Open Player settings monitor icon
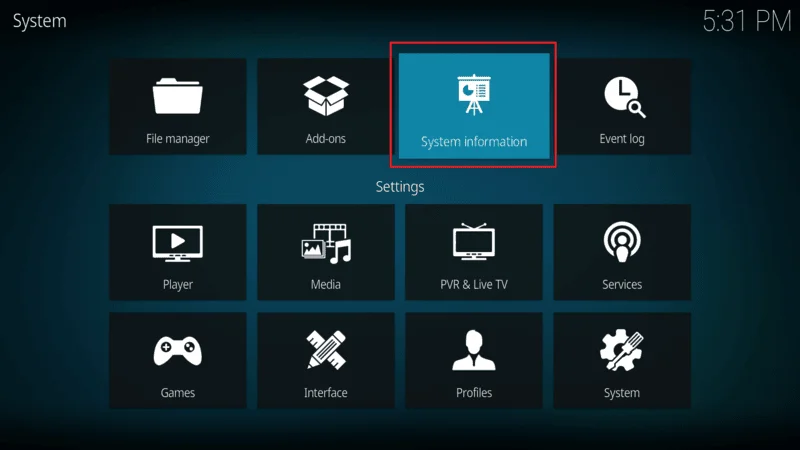 tap(178, 243)
